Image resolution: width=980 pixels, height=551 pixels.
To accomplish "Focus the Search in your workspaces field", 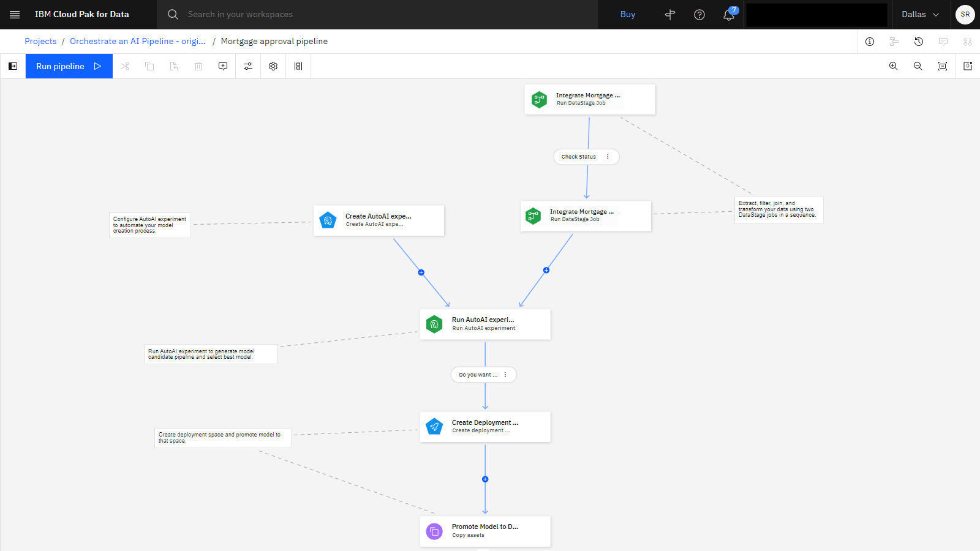I will click(377, 15).
